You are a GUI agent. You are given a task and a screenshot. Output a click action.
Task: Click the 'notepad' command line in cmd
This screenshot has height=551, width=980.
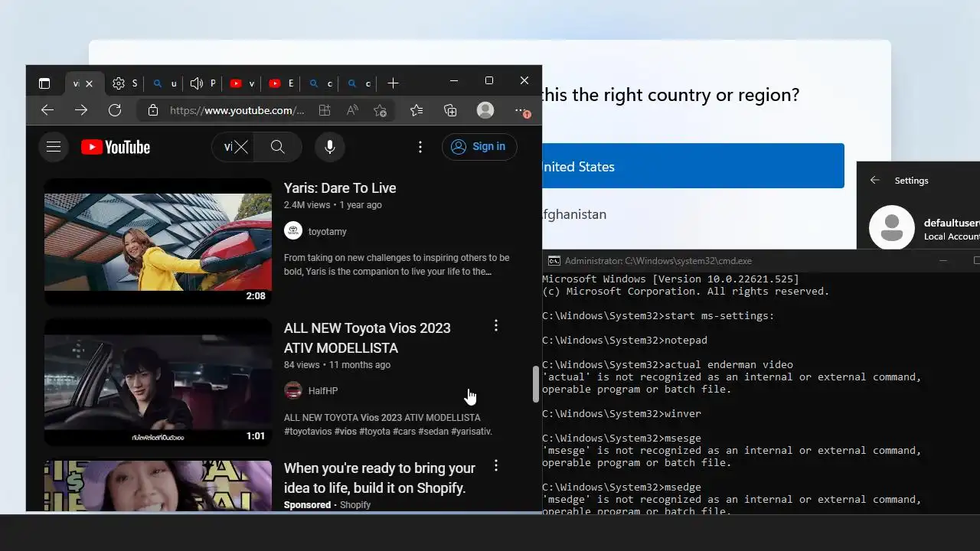(x=625, y=340)
